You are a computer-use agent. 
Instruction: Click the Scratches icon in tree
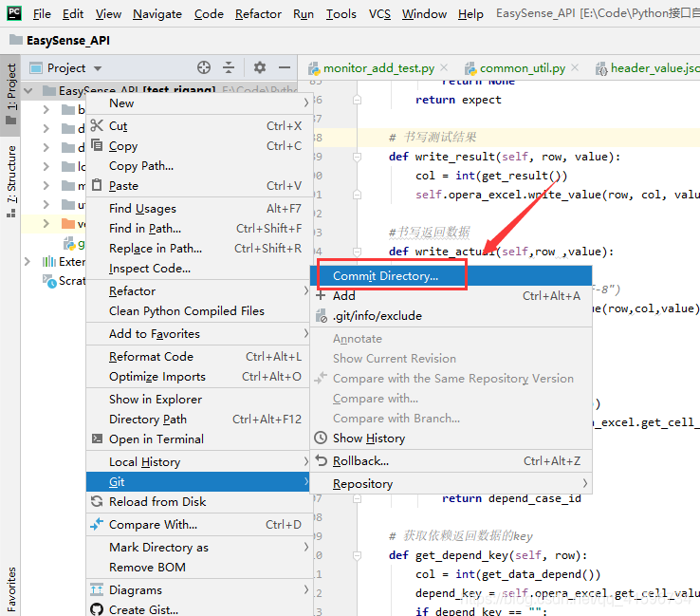click(x=49, y=281)
